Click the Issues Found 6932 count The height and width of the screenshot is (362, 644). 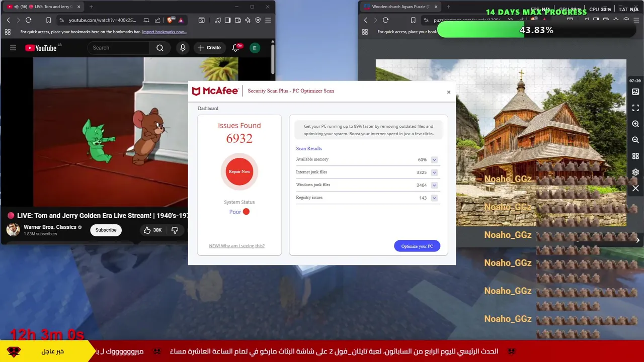click(239, 138)
